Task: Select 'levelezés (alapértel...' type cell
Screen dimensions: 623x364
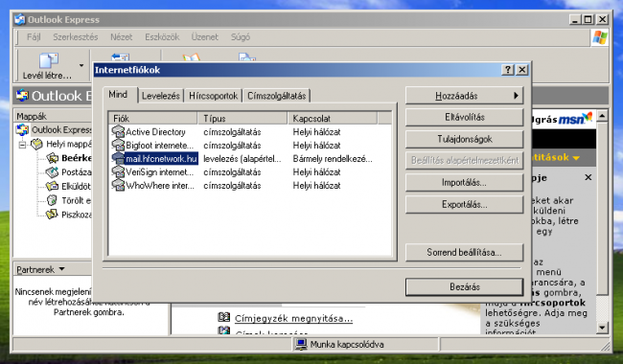Action: [x=242, y=159]
